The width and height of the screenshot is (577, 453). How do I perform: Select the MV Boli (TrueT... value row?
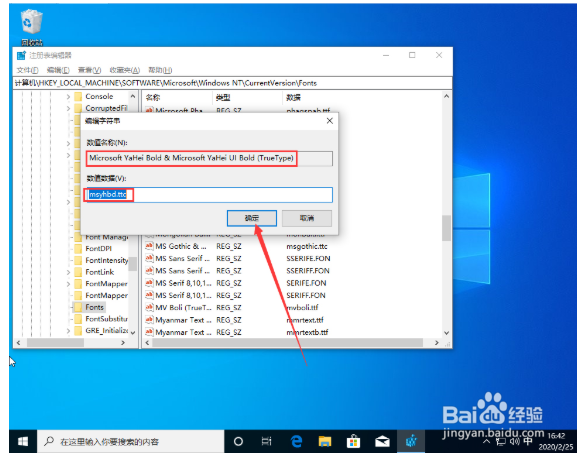pos(183,307)
